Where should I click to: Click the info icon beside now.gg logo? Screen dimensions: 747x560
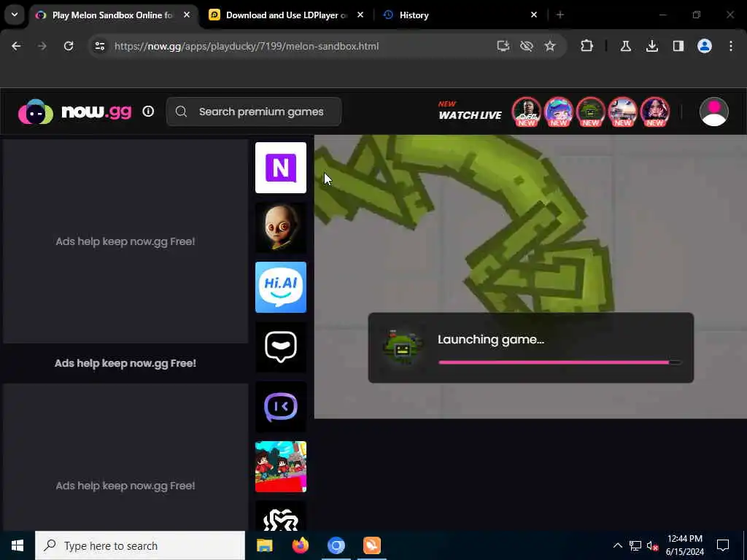coord(148,112)
